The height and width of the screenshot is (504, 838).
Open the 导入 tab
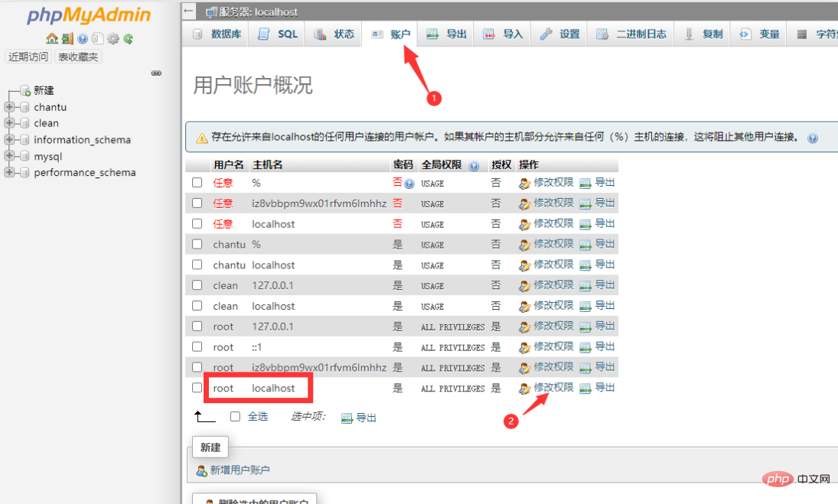coord(502,34)
